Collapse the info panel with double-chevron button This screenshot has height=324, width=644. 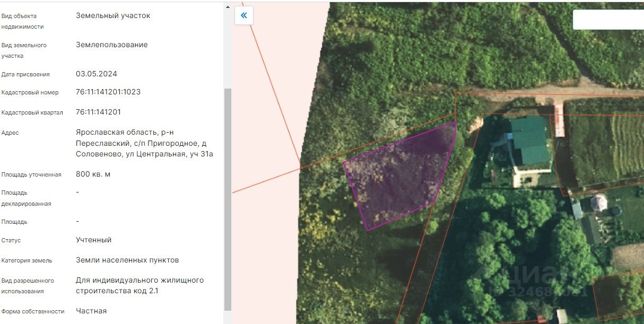click(x=244, y=15)
